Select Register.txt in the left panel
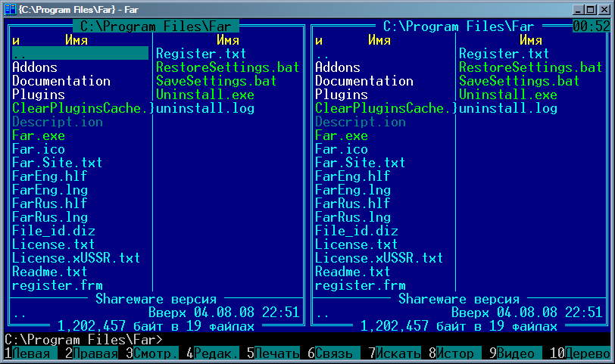Viewport: 615px width, 364px height. coord(201,53)
